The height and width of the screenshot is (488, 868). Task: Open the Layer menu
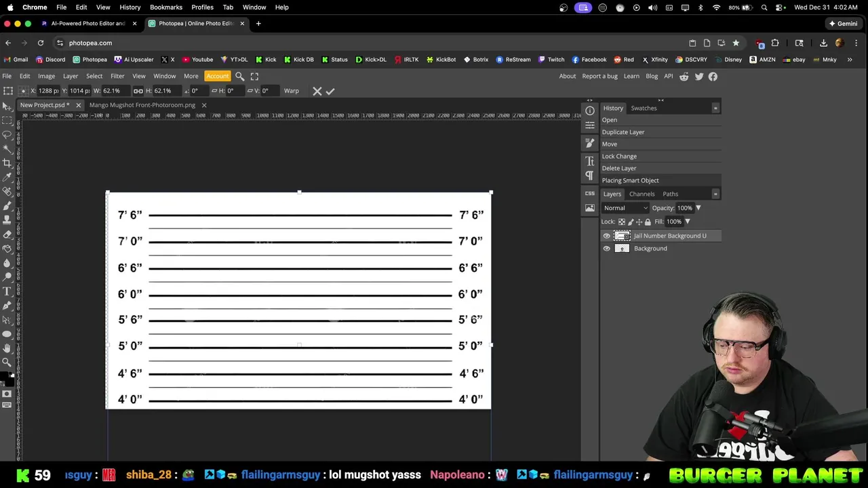[71, 77]
